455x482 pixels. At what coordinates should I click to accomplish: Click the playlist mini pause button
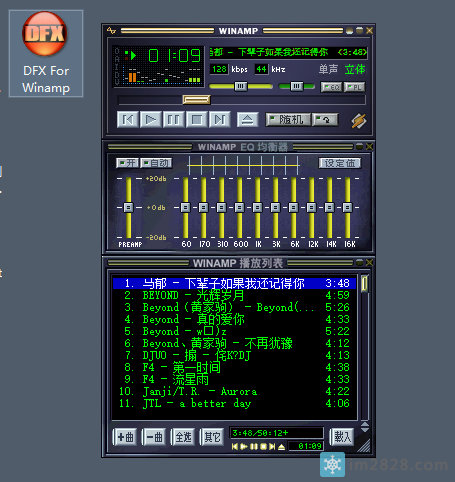point(254,446)
